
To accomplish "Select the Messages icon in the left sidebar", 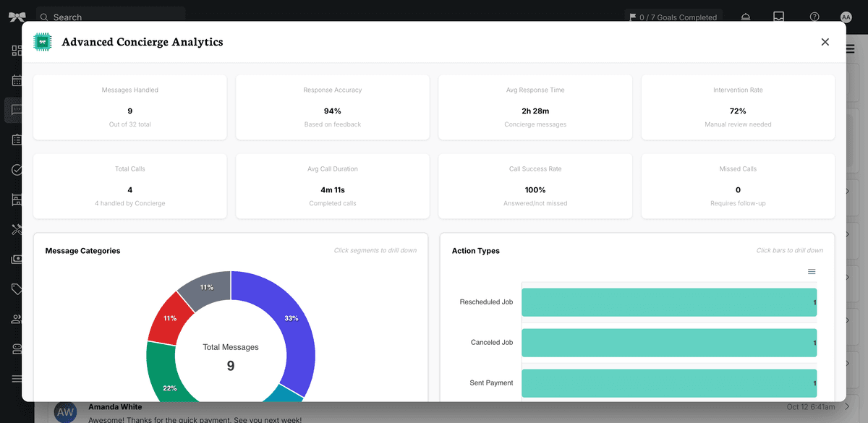I will point(16,110).
